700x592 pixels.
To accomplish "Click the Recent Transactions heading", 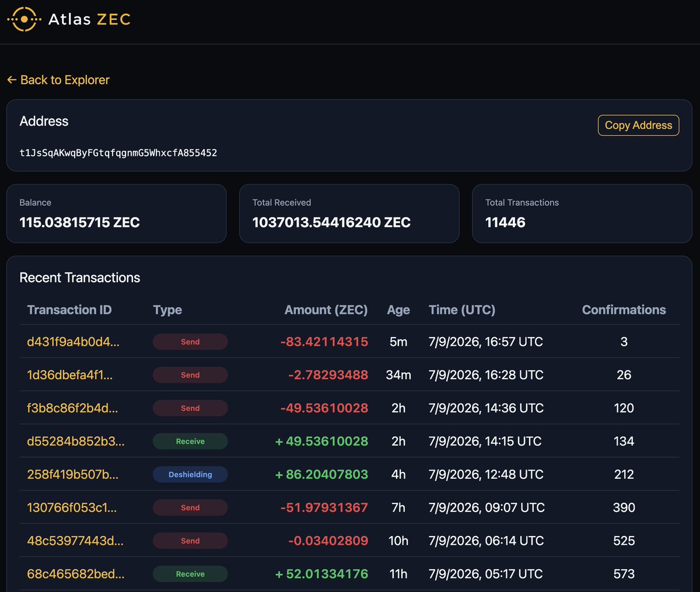I will coord(80,278).
